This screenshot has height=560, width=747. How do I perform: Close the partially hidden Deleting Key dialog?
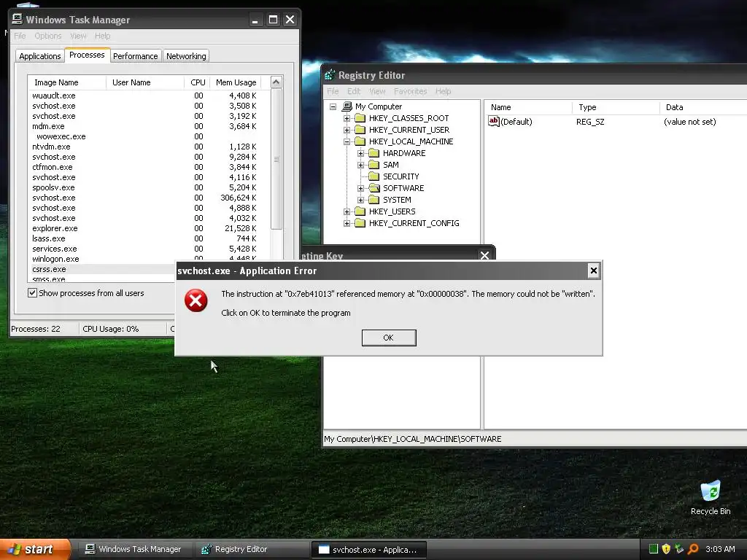click(x=485, y=256)
